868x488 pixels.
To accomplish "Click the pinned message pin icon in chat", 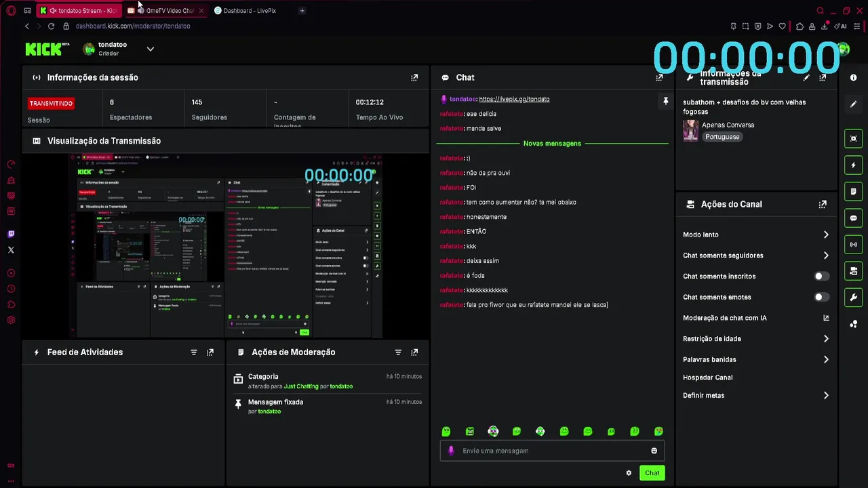I will click(665, 101).
